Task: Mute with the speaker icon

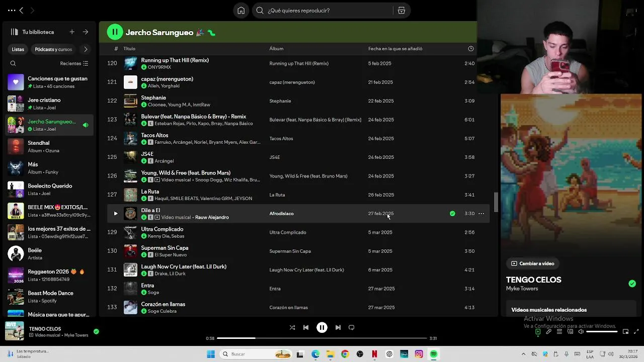Action: [581, 332]
